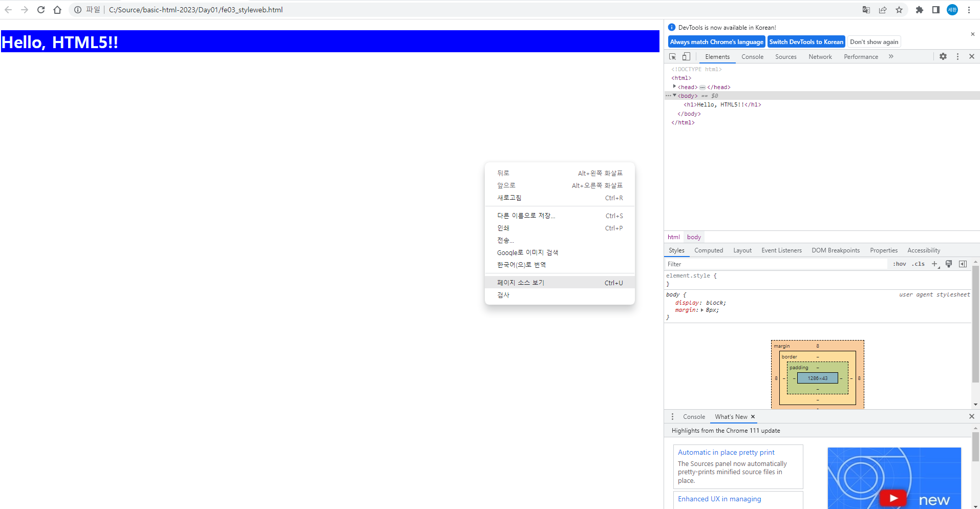This screenshot has height=509, width=980.
Task: Choose 검사 from the context menu
Action: coord(560,295)
